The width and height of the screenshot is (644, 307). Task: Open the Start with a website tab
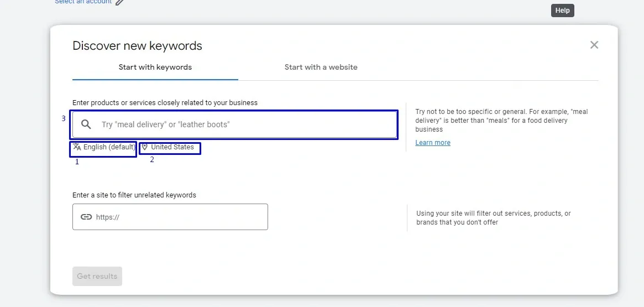[x=321, y=67]
